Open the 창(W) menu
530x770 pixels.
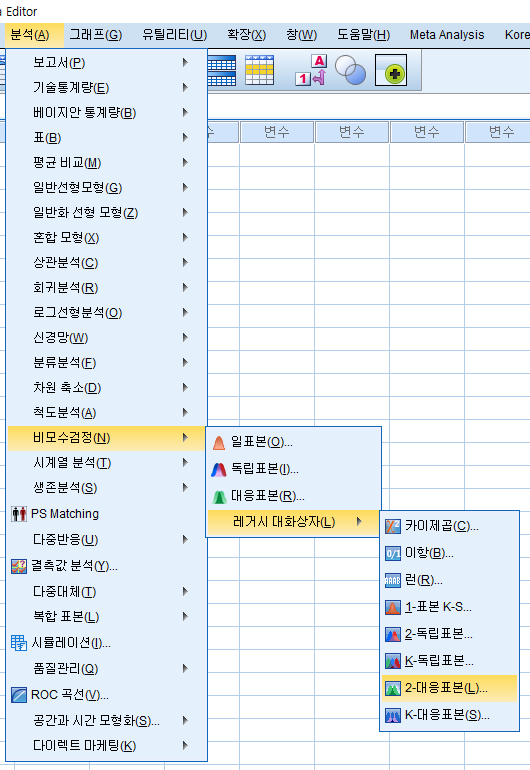point(302,35)
